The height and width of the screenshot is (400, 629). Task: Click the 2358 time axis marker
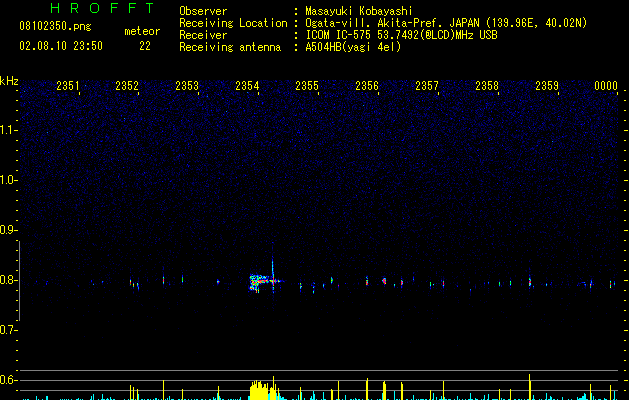(x=487, y=86)
